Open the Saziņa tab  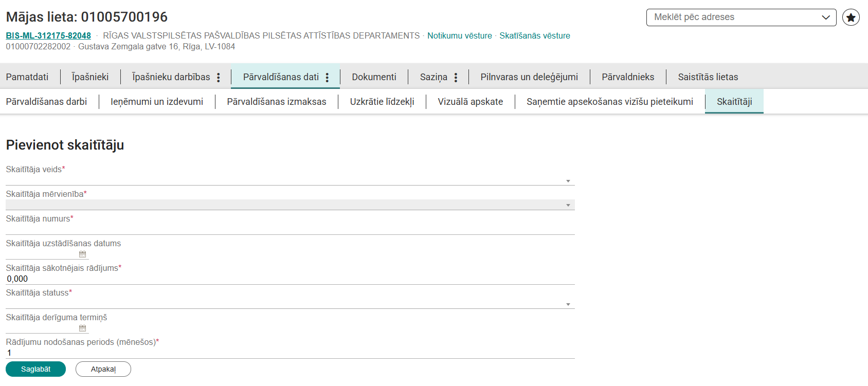pos(433,77)
